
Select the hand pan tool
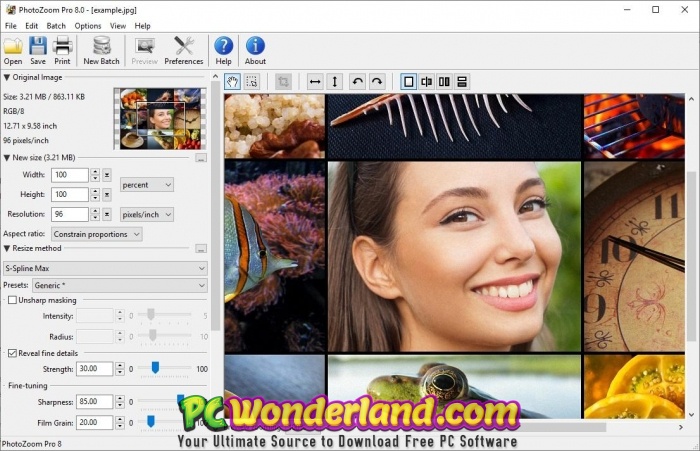click(233, 82)
